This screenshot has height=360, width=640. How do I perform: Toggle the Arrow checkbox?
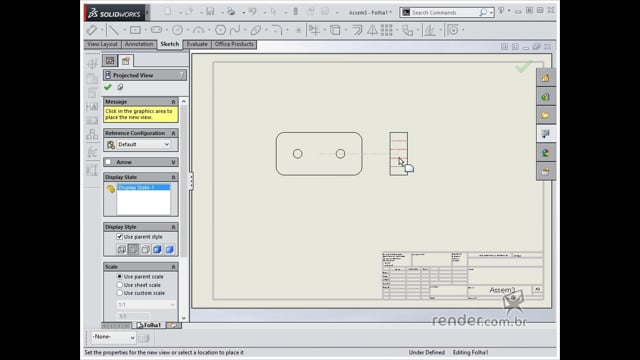click(x=108, y=162)
